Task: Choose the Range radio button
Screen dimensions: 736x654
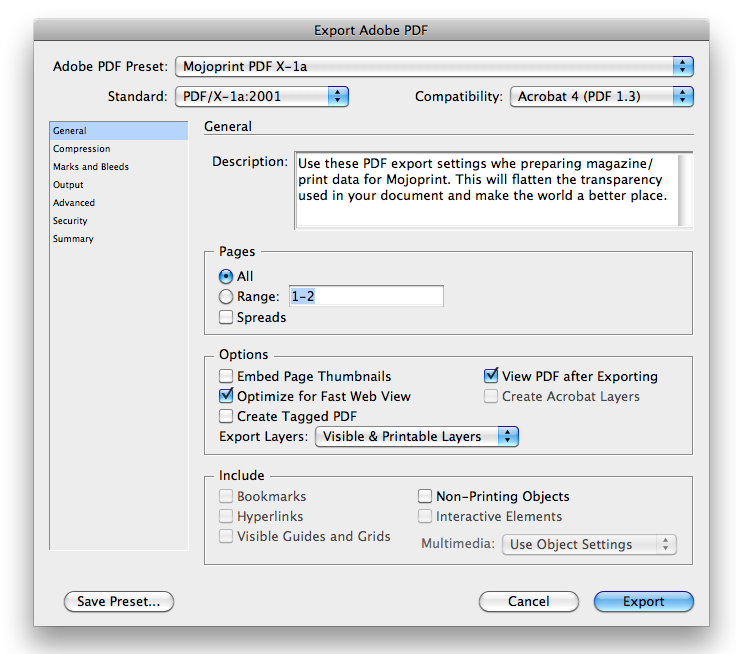Action: tap(226, 297)
